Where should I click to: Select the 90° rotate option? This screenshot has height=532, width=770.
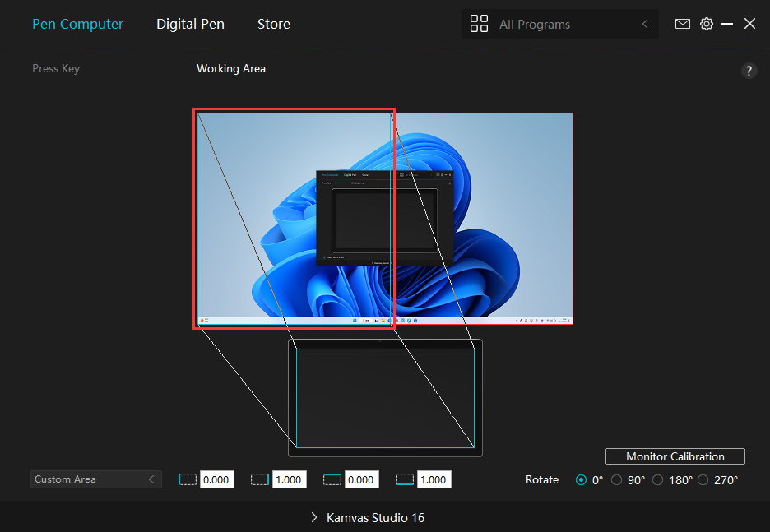click(x=617, y=480)
